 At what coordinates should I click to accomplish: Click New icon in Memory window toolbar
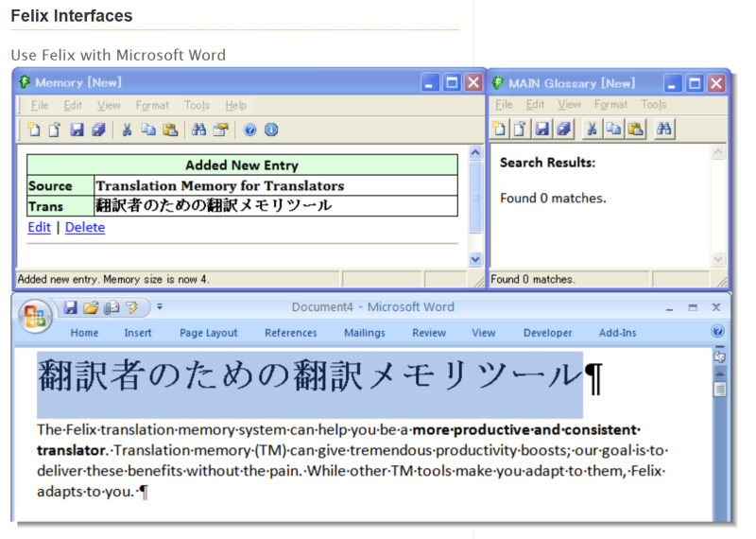click(x=34, y=130)
